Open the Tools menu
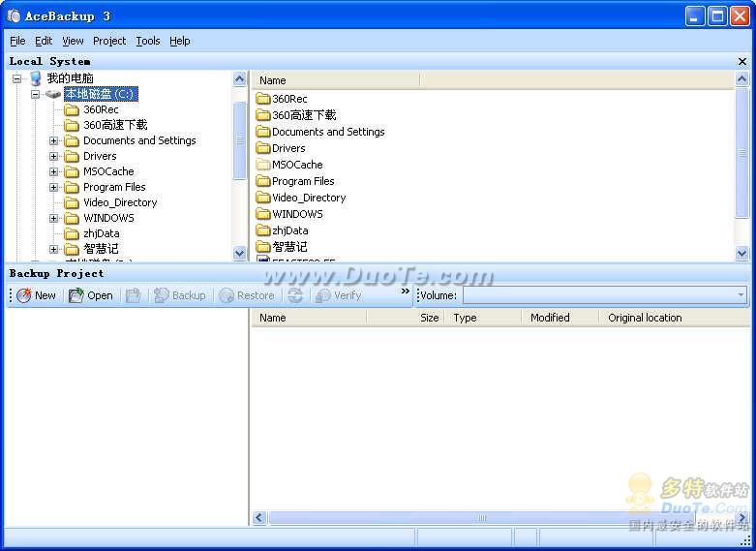Viewport: 756px width, 551px height. 147,41
